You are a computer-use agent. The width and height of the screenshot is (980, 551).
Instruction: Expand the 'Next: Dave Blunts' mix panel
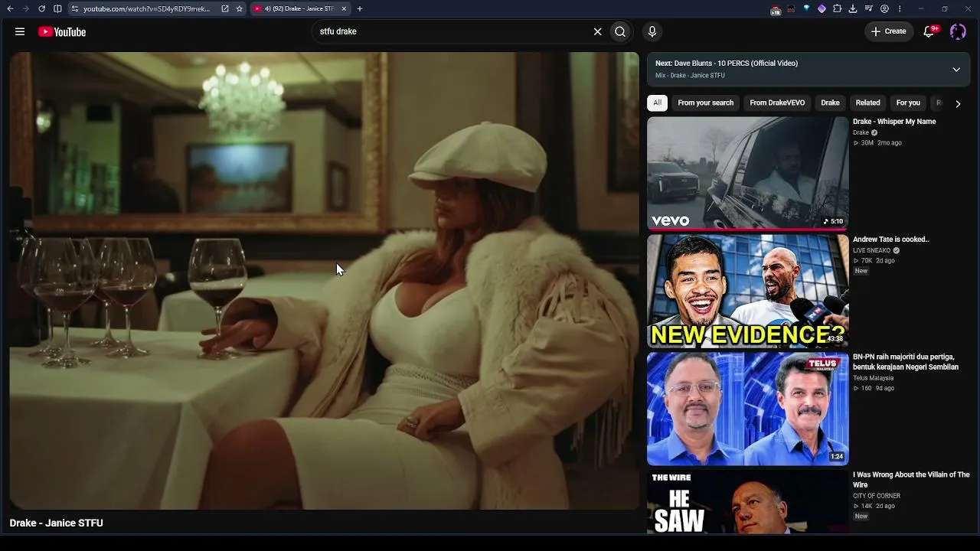[x=956, y=70]
